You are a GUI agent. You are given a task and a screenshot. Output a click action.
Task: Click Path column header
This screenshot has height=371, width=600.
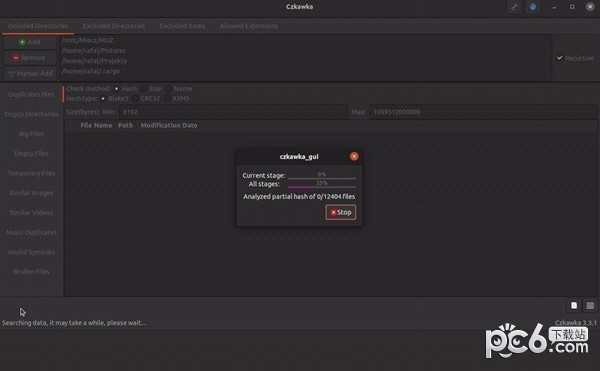(x=126, y=125)
